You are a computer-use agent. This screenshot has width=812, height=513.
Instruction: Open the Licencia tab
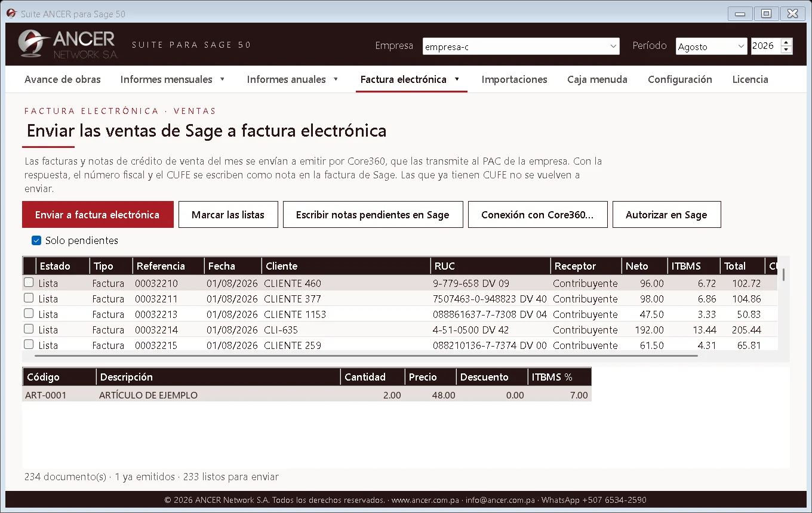click(750, 79)
